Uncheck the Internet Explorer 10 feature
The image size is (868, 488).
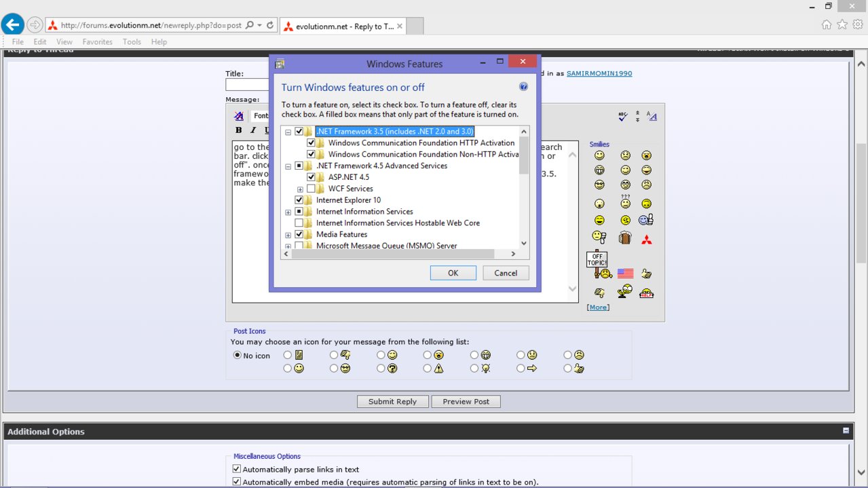coord(299,200)
